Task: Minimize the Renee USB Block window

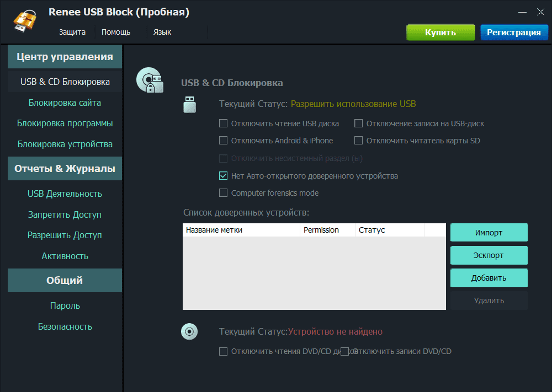Action: click(x=522, y=12)
